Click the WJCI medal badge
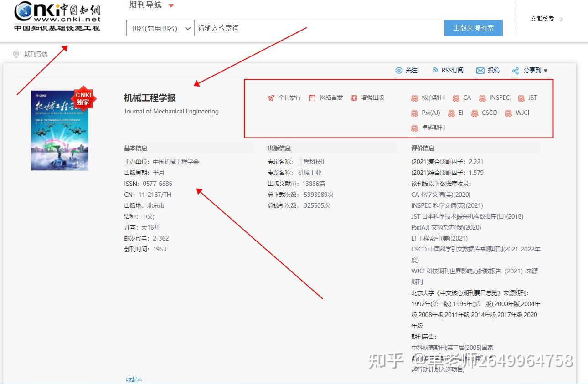This screenshot has height=384, width=588. pyautogui.click(x=508, y=113)
